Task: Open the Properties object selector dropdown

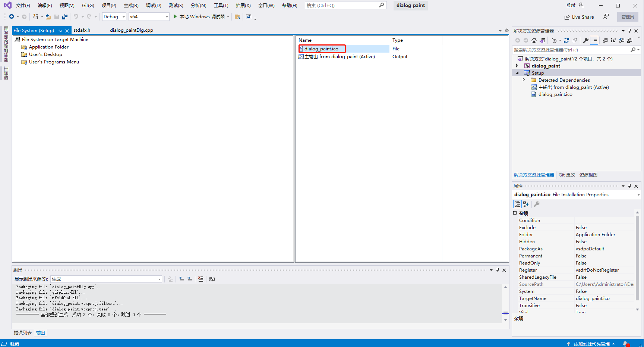Action: pyautogui.click(x=638, y=195)
